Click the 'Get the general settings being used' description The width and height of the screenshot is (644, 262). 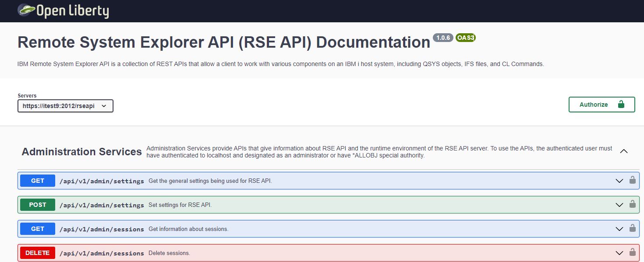210,181
